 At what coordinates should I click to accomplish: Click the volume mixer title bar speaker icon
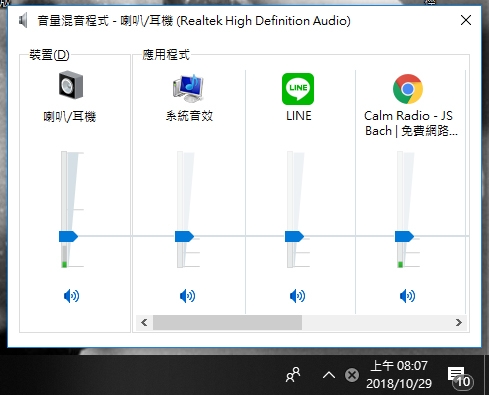pos(23,21)
